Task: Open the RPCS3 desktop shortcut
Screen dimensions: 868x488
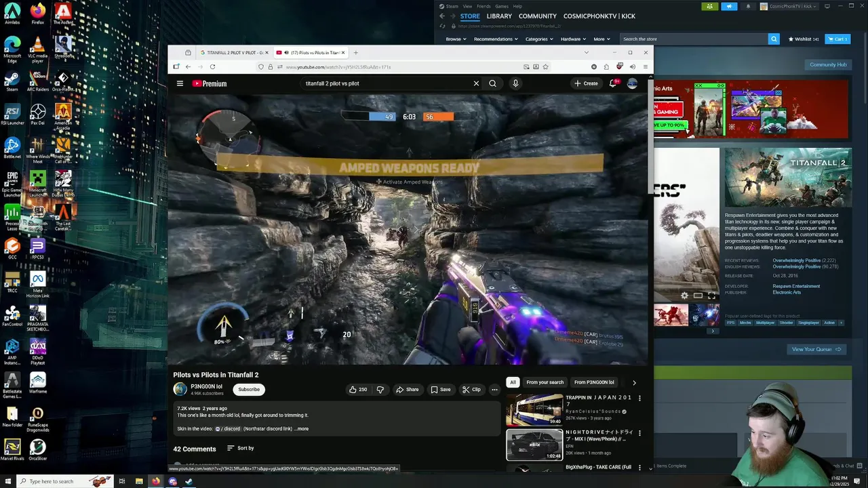Action: (38, 248)
